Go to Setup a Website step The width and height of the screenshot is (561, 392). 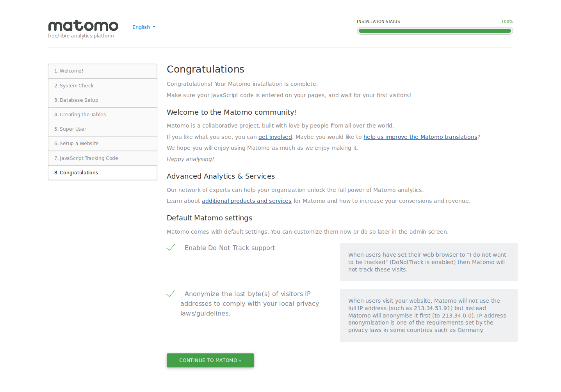point(102,144)
